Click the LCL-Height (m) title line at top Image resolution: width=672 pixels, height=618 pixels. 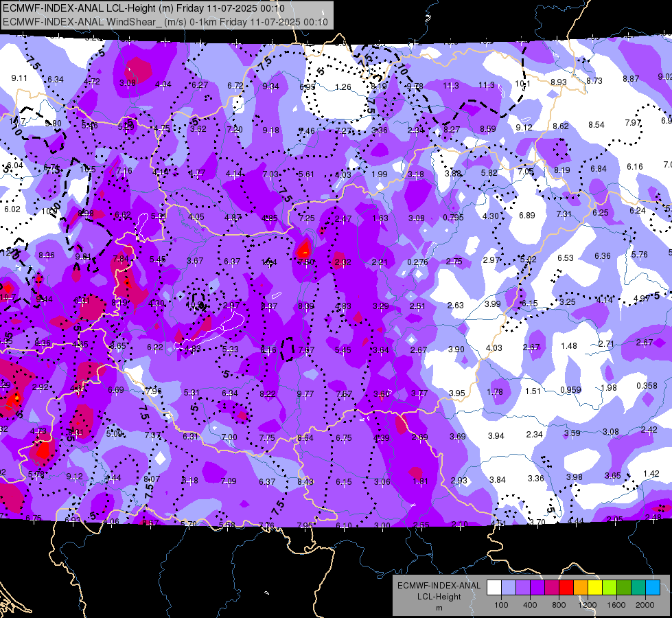point(143,8)
